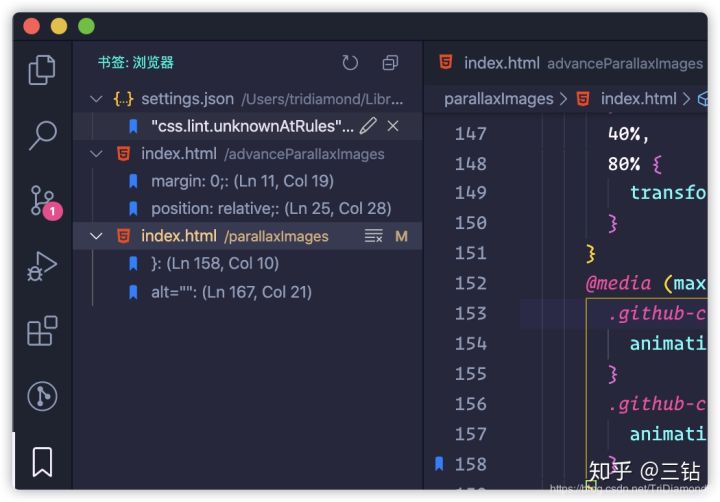Screen dimensions: 720x502
Task: Maximize the window with green button
Action: coord(86,26)
